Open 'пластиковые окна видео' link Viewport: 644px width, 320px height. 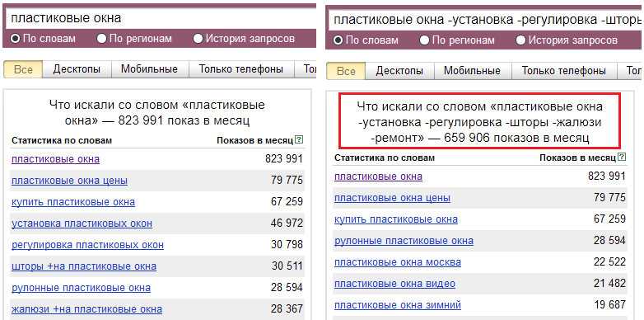click(x=394, y=284)
